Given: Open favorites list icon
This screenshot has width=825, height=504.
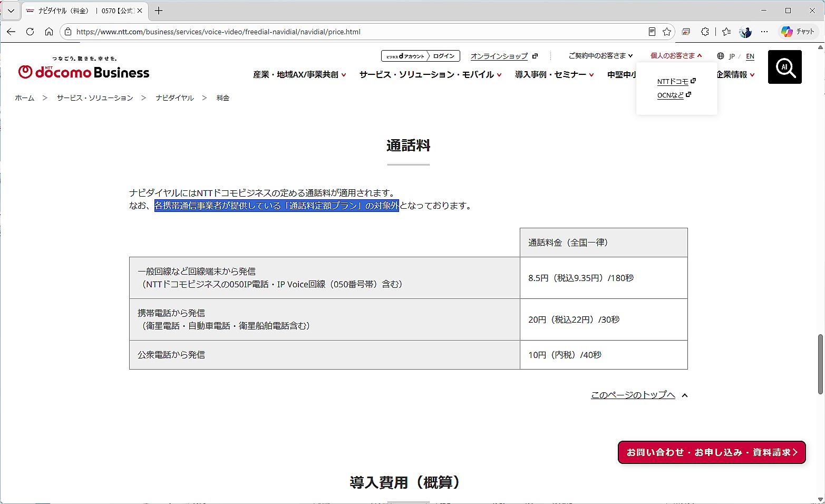Looking at the screenshot, I should [x=726, y=32].
